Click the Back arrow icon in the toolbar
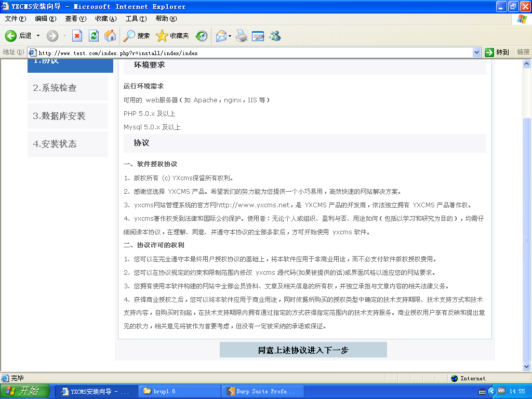Screen dimensions: 532x399 click(x=10, y=36)
